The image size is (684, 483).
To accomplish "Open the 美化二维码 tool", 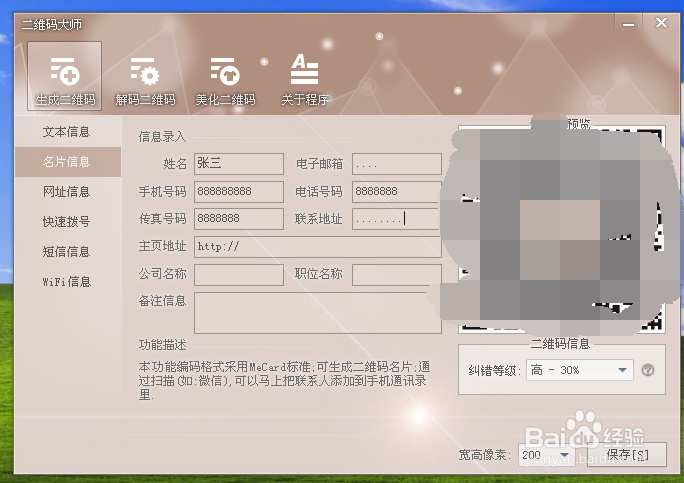I will click(225, 81).
